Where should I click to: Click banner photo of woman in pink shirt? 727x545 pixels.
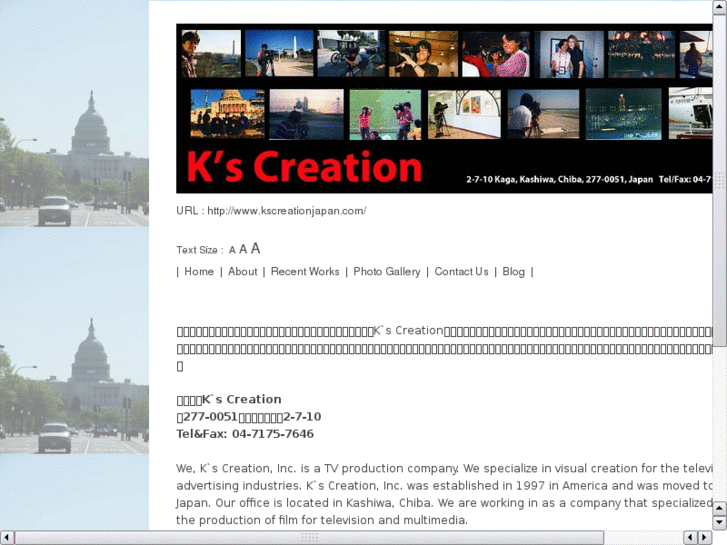click(496, 54)
